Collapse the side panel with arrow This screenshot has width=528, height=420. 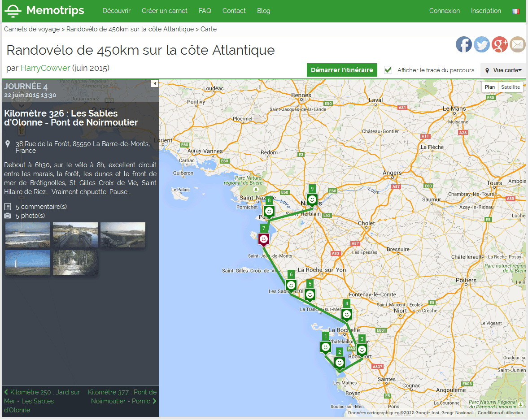click(155, 83)
